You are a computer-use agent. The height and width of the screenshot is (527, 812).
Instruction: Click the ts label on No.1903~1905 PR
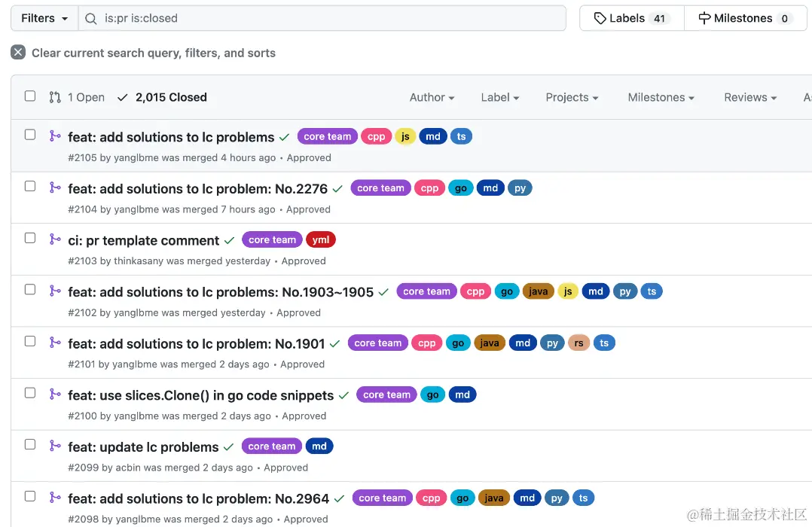[652, 291]
